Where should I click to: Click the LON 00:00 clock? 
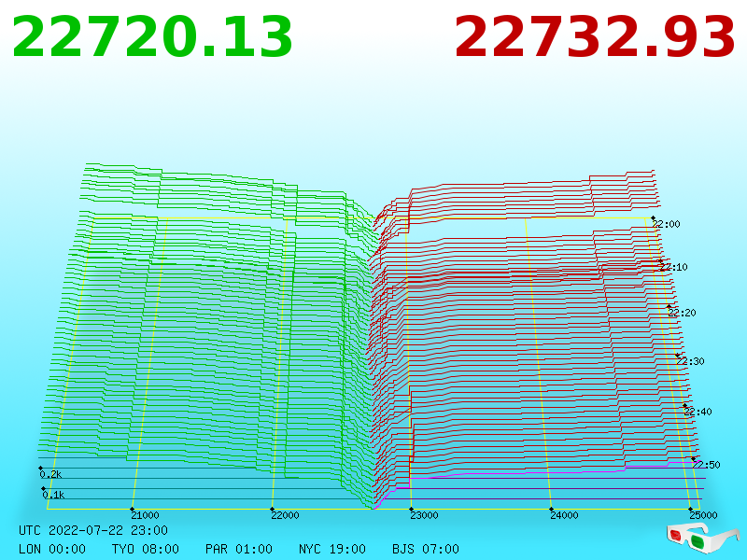pyautogui.click(x=52, y=549)
